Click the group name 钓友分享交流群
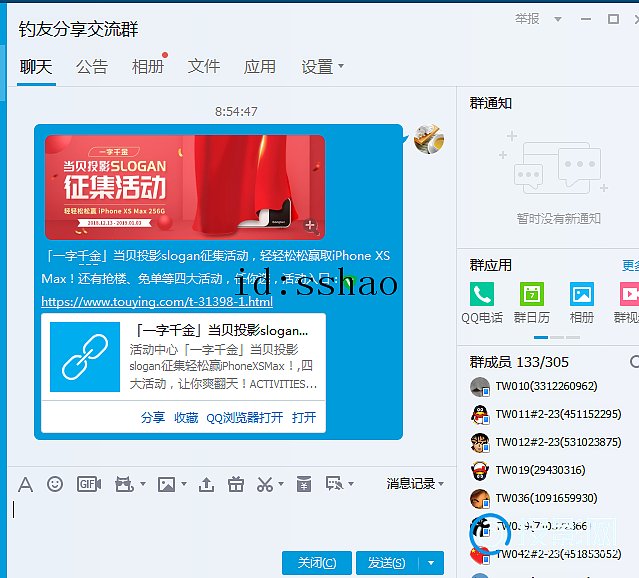This screenshot has width=639, height=578. (x=78, y=29)
